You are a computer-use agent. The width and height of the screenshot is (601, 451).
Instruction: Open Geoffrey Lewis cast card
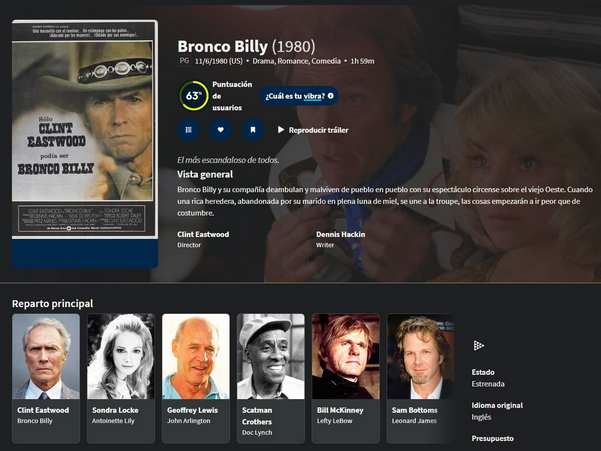(196, 379)
